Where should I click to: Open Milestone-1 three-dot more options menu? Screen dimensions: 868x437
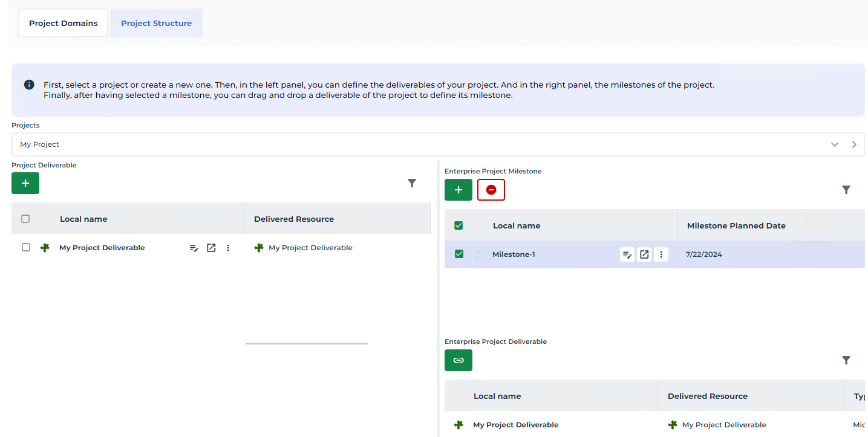click(x=661, y=254)
